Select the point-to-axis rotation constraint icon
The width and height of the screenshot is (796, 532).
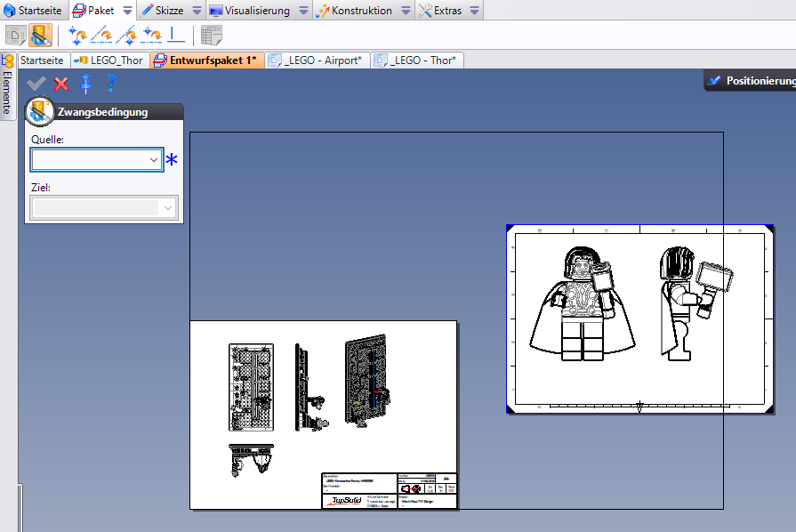151,36
